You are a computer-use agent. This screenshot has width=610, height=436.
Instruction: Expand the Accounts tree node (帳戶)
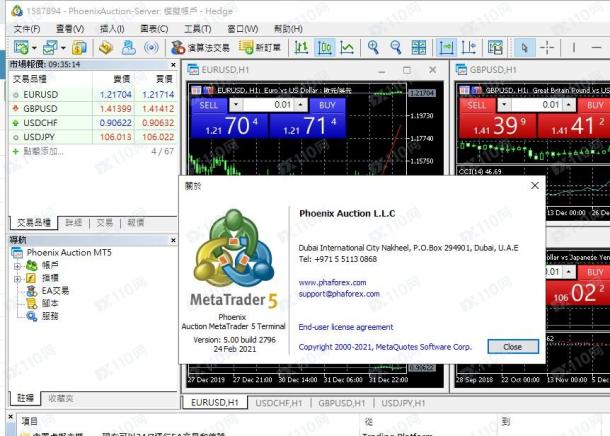[x=17, y=266]
